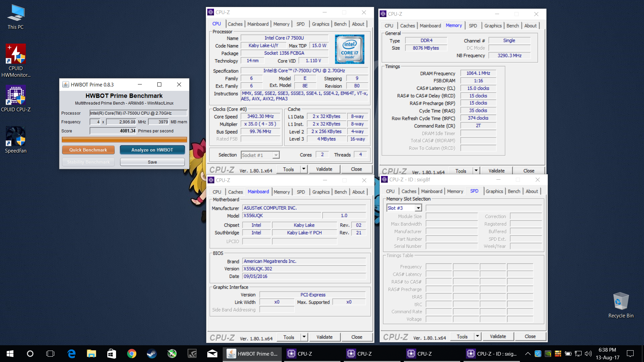The height and width of the screenshot is (362, 644).
Task: Open Xbox app from taskbar
Action: [172, 354]
